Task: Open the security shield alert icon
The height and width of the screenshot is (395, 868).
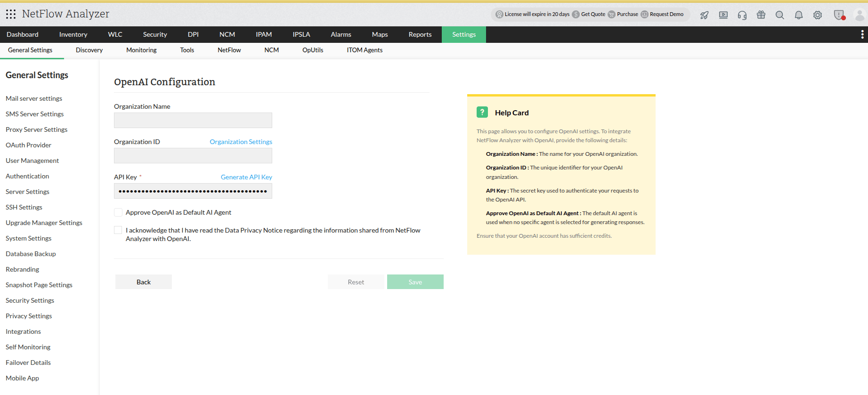Action: pyautogui.click(x=839, y=15)
